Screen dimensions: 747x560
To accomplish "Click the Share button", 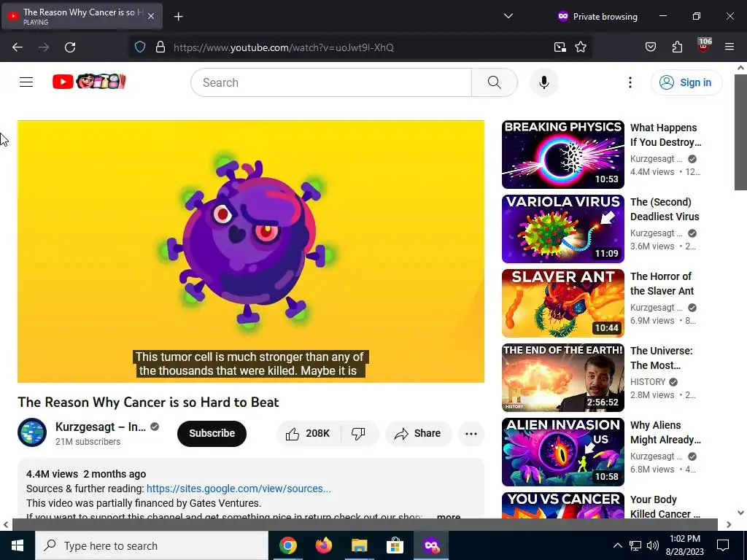I will pos(418,433).
